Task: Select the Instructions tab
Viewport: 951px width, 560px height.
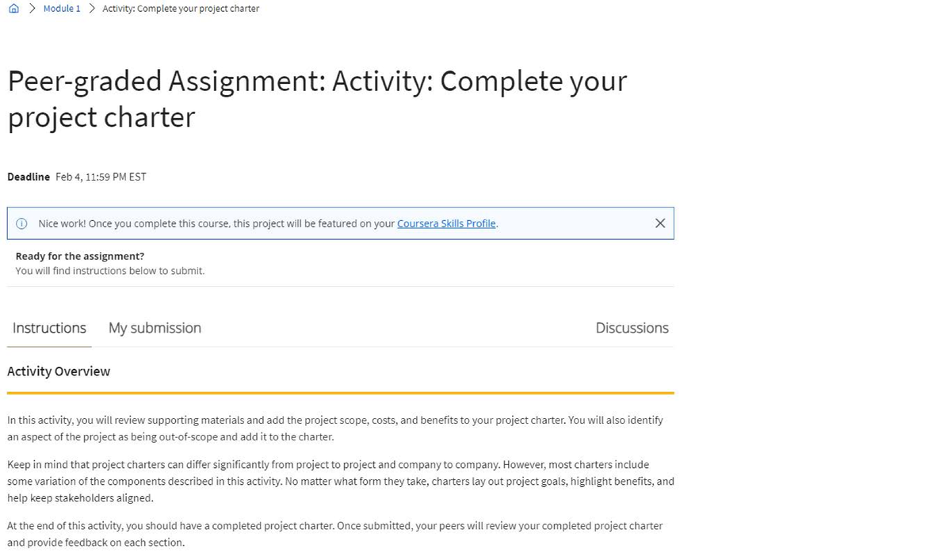Action: (x=48, y=328)
